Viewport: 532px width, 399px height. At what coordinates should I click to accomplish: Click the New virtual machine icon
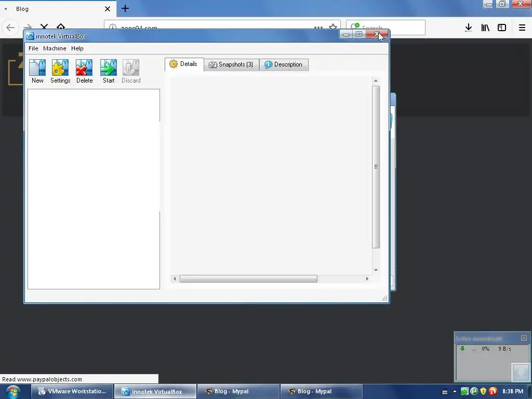coord(37,68)
